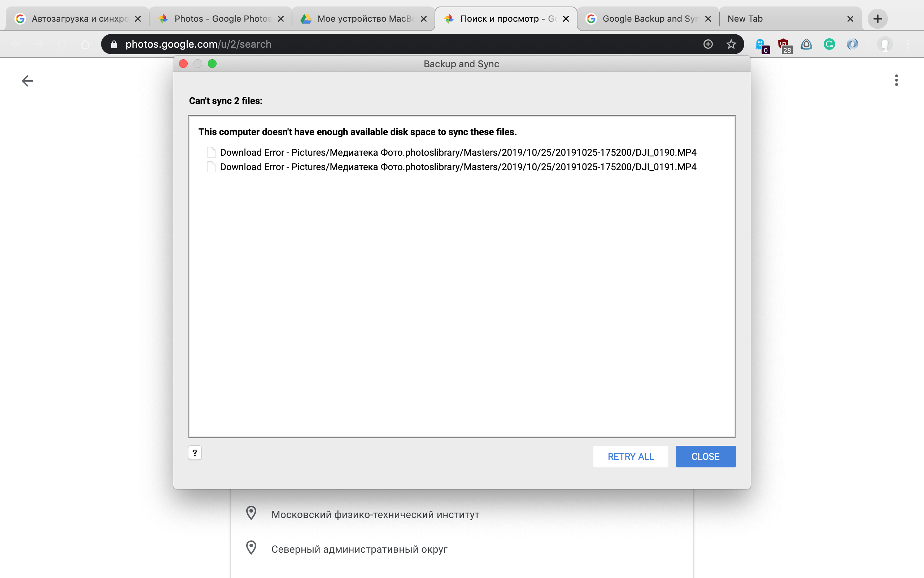
Task: Close the Photos - Google Photos tab
Action: [x=281, y=19]
